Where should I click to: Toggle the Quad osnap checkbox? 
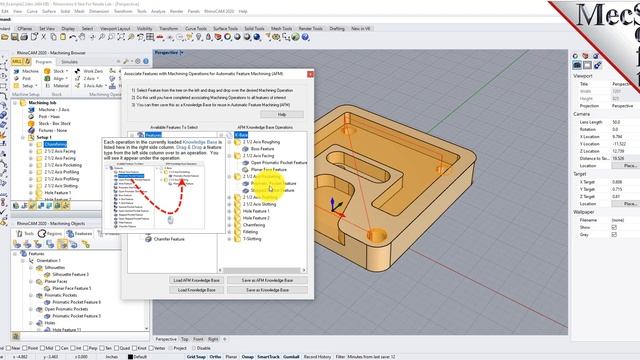(x=116, y=348)
